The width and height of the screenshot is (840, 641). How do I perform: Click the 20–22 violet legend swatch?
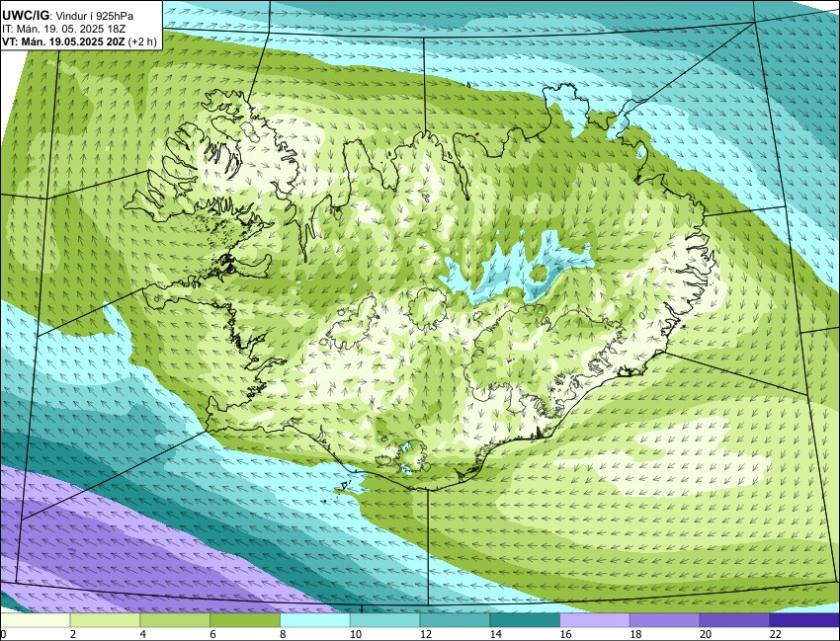coord(734,620)
